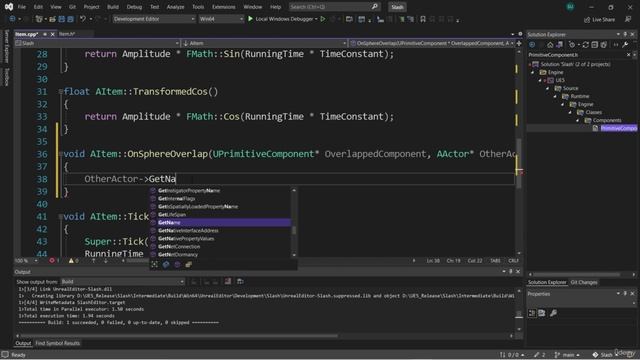Click New Project icon in toolbar
The image size is (640, 360).
pyautogui.click(x=39, y=19)
